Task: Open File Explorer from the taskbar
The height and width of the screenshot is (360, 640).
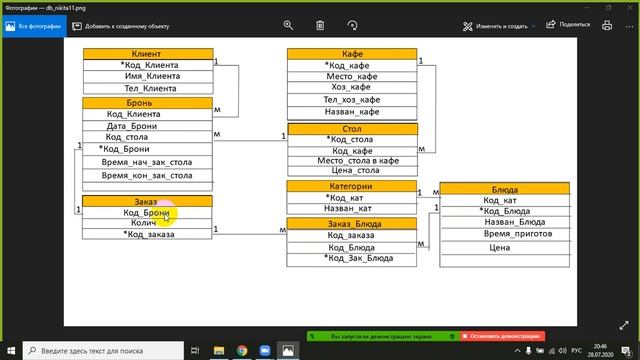Action: [219, 351]
